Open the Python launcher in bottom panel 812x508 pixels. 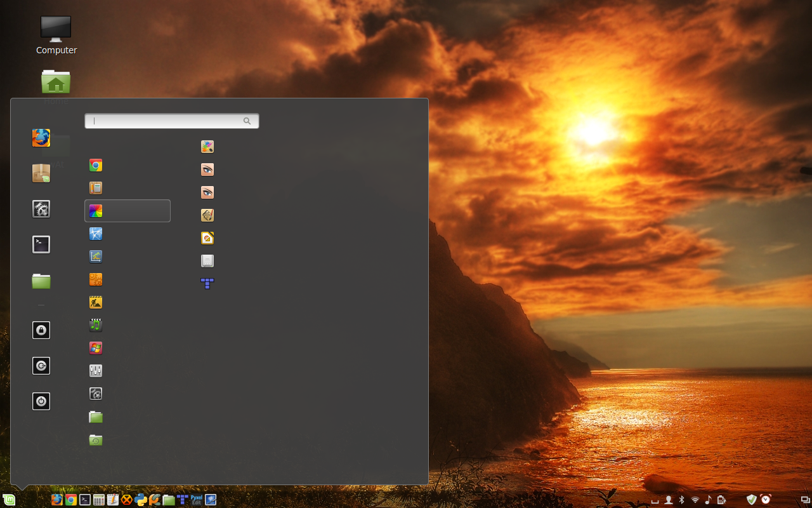(x=141, y=500)
